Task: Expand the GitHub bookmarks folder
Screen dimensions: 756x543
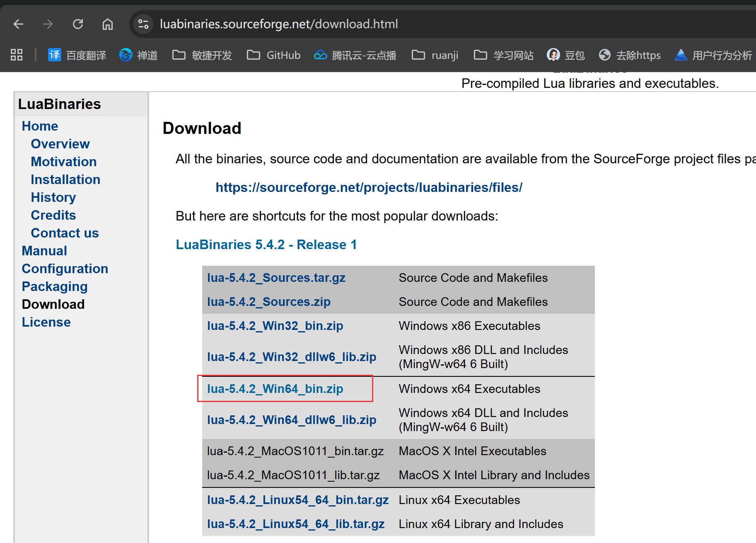Action: click(274, 55)
